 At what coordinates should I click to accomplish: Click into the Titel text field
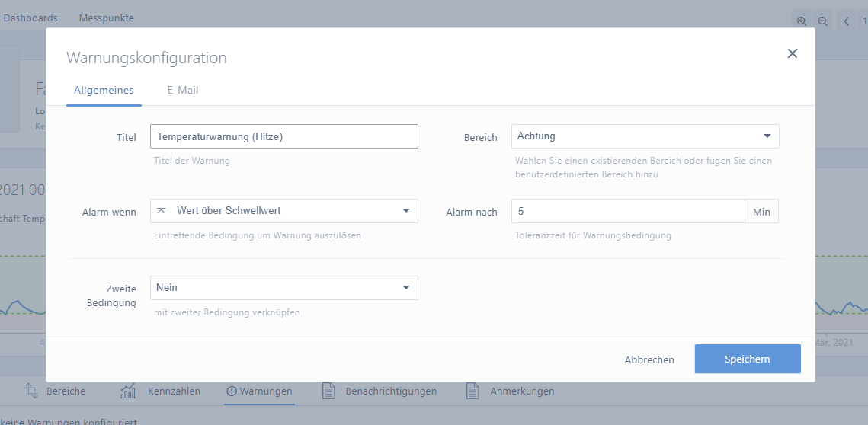coord(284,136)
